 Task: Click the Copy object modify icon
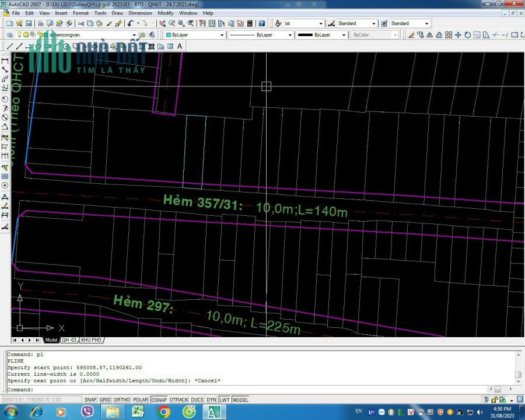421,35
